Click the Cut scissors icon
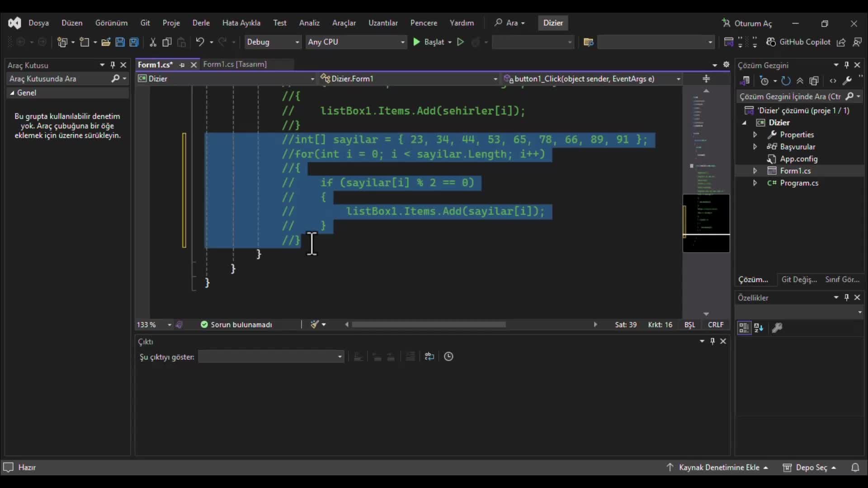This screenshot has width=868, height=488. click(153, 42)
